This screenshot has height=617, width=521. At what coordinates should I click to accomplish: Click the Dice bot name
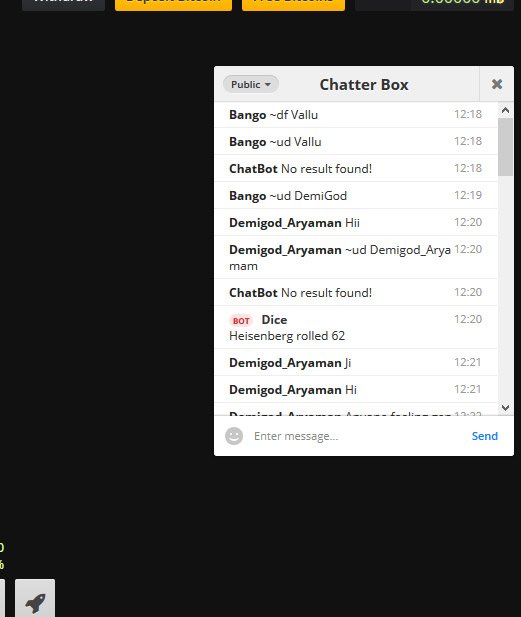[x=274, y=320]
